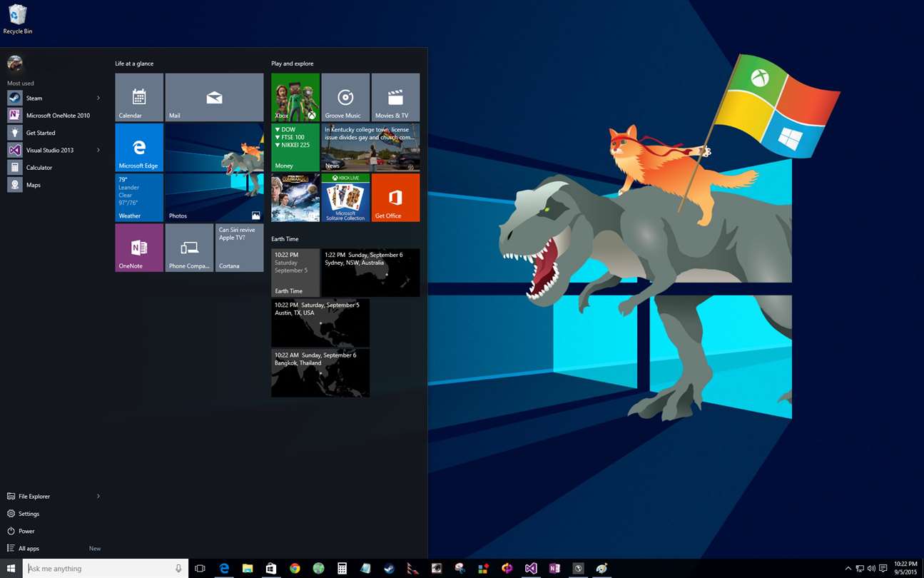Expand the File Explorer submenu arrow
Image resolution: width=924 pixels, height=578 pixels.
coord(98,496)
